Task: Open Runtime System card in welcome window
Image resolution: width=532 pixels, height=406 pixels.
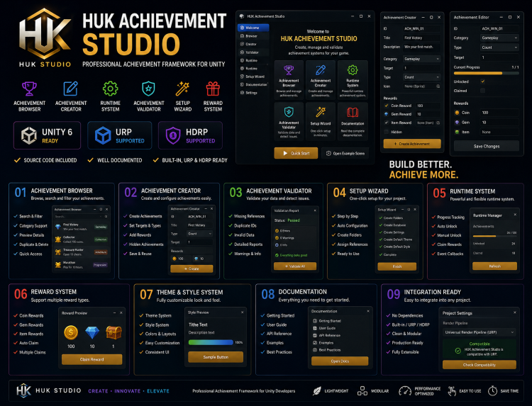Action: [x=353, y=80]
